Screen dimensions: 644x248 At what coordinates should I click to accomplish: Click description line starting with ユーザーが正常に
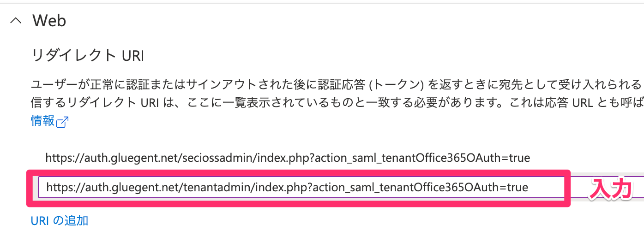(323, 84)
